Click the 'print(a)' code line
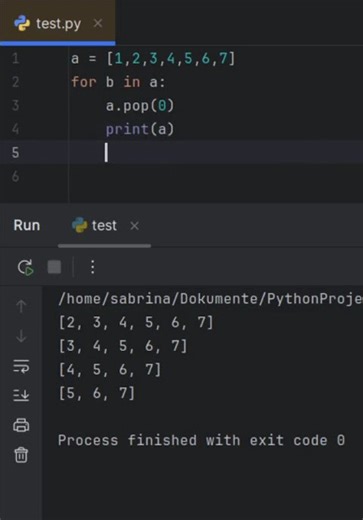Image resolution: width=363 pixels, height=520 pixels. click(x=140, y=129)
